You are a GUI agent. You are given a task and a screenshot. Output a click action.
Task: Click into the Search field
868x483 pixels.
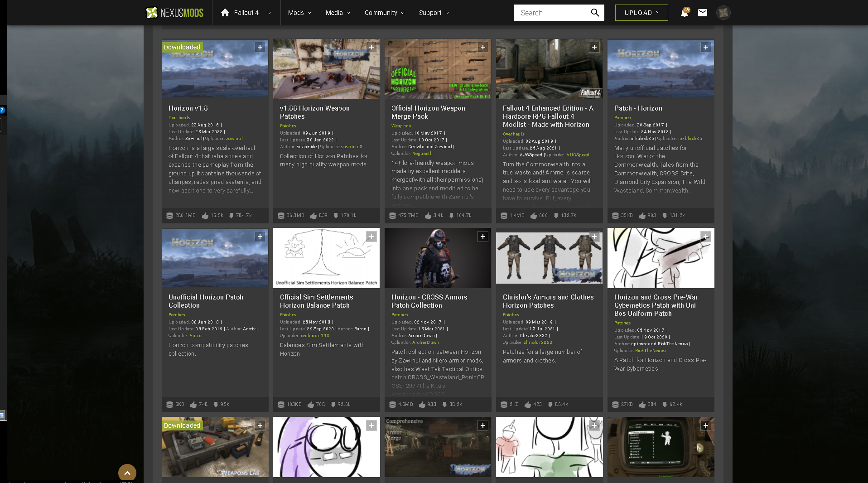[552, 13]
